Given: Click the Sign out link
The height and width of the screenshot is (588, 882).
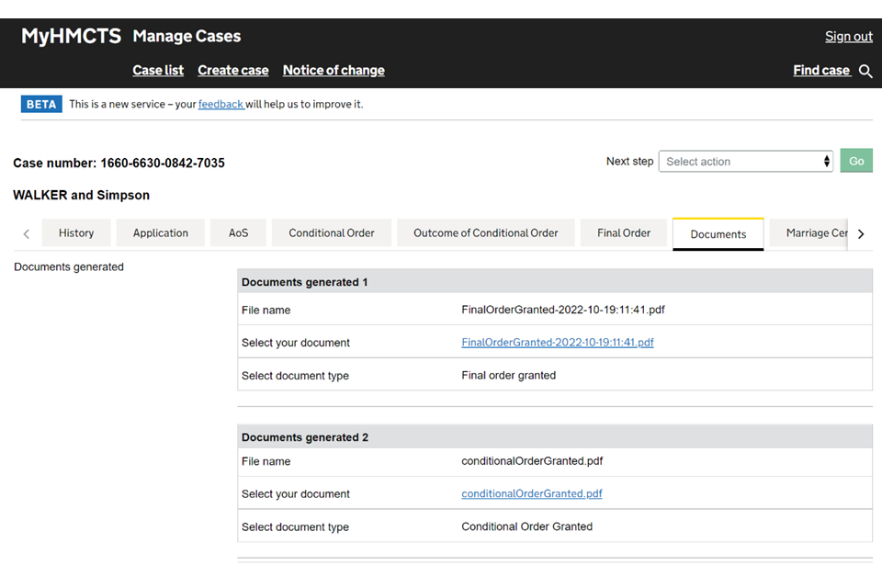Looking at the screenshot, I should [848, 37].
